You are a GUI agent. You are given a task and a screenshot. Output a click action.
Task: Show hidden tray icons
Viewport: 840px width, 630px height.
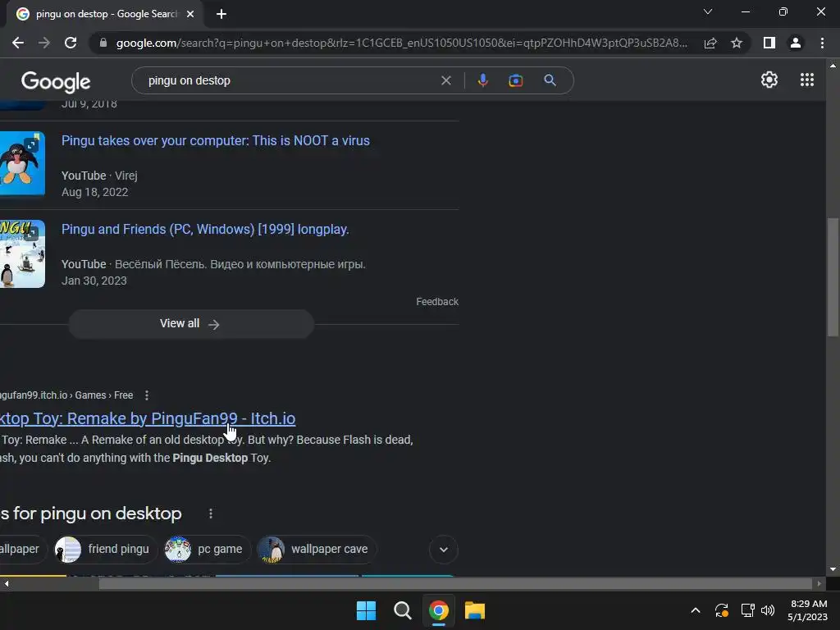[x=696, y=610]
